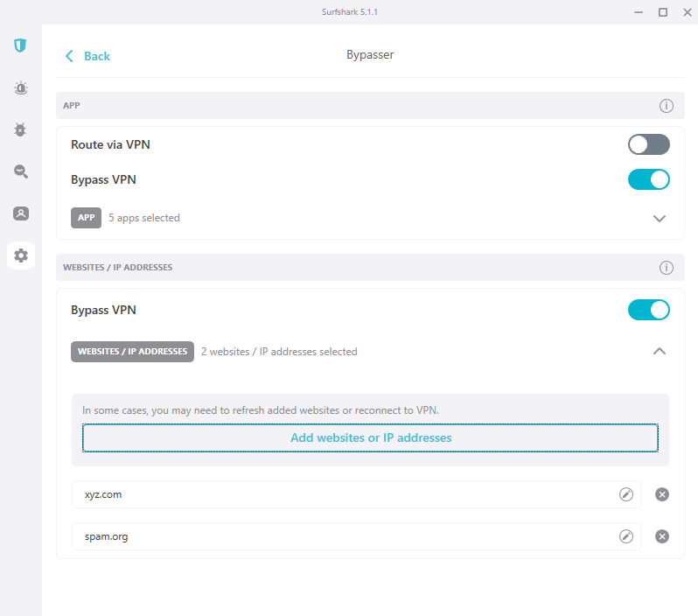Click the APP badge label
The width and height of the screenshot is (698, 616).
click(x=86, y=218)
